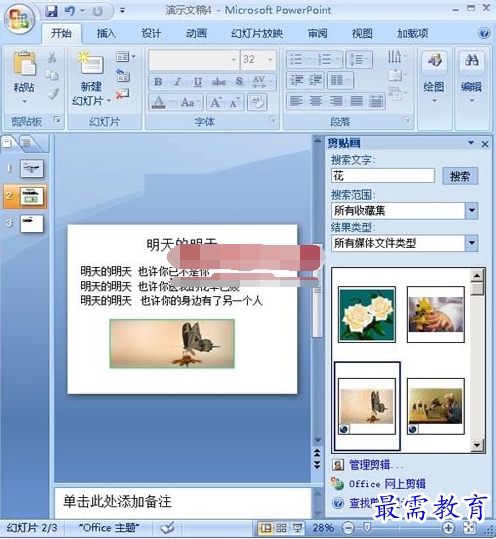496x539 pixels.
Task: Start slide show from status bar
Action: coord(297,528)
